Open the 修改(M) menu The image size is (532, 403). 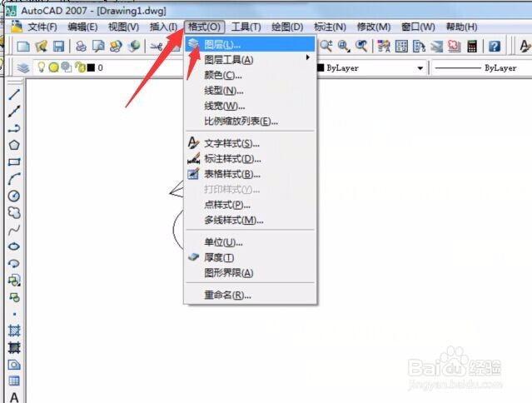pyautogui.click(x=374, y=27)
